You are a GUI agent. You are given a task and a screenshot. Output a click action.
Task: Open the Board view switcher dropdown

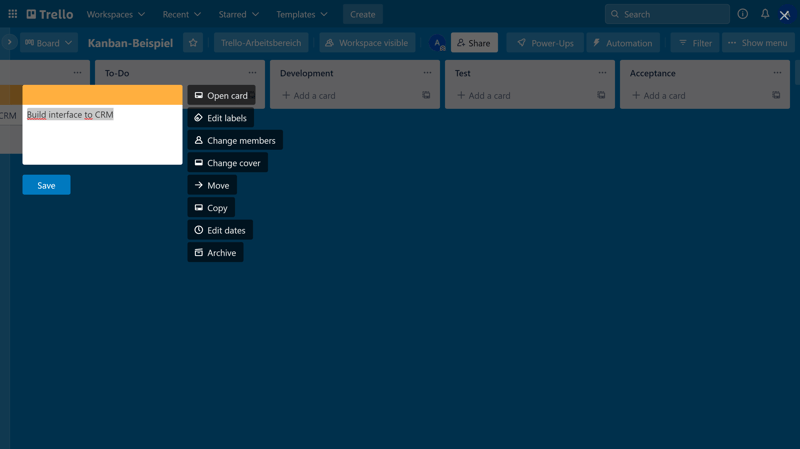(x=49, y=43)
